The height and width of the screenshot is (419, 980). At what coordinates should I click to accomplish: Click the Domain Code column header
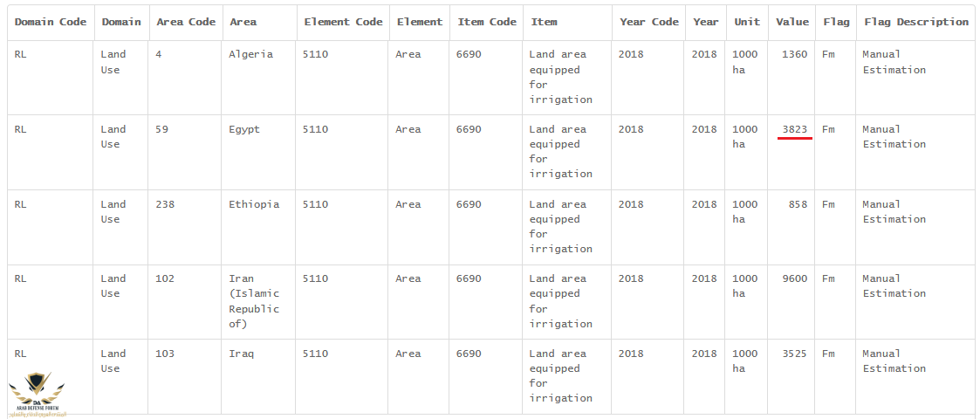pos(51,22)
